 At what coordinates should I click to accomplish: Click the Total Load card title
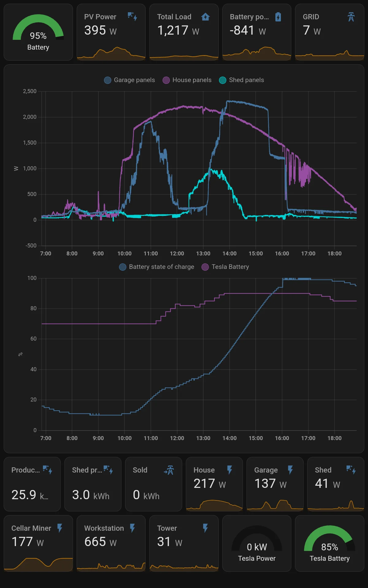pyautogui.click(x=174, y=17)
